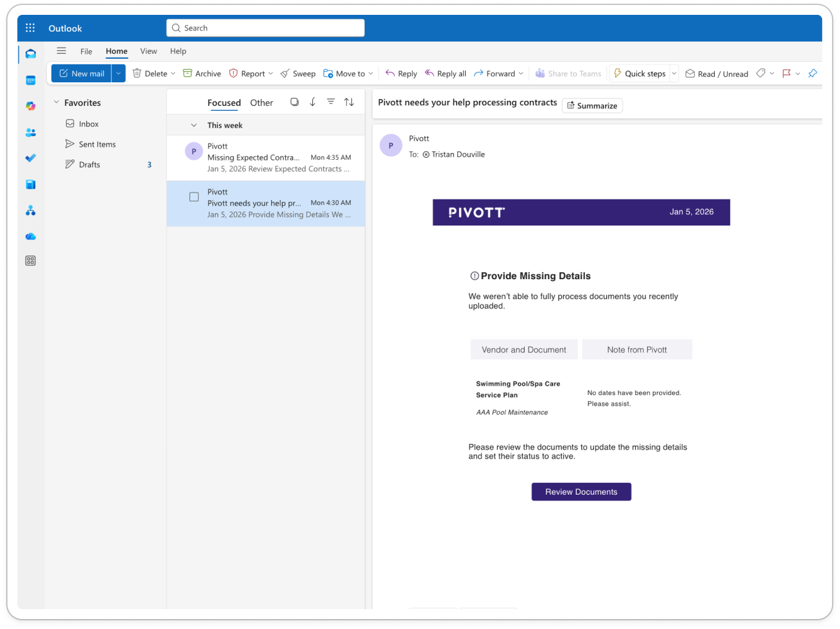This screenshot has height=629, width=840.
Task: Click Move to in the toolbar
Action: pos(344,73)
